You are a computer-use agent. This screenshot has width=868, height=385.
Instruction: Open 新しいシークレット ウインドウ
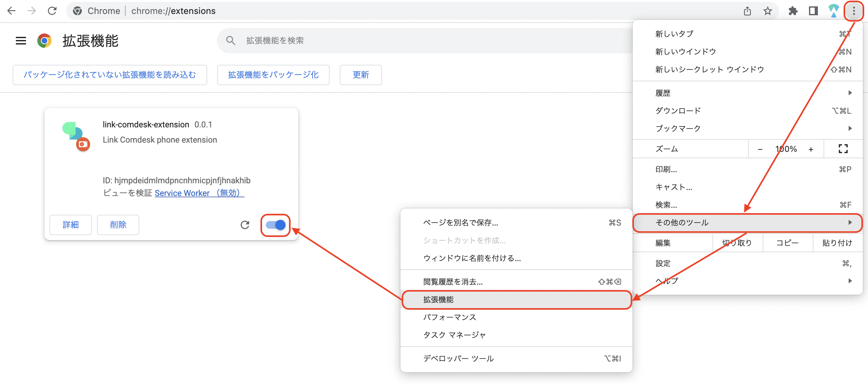[x=747, y=70]
